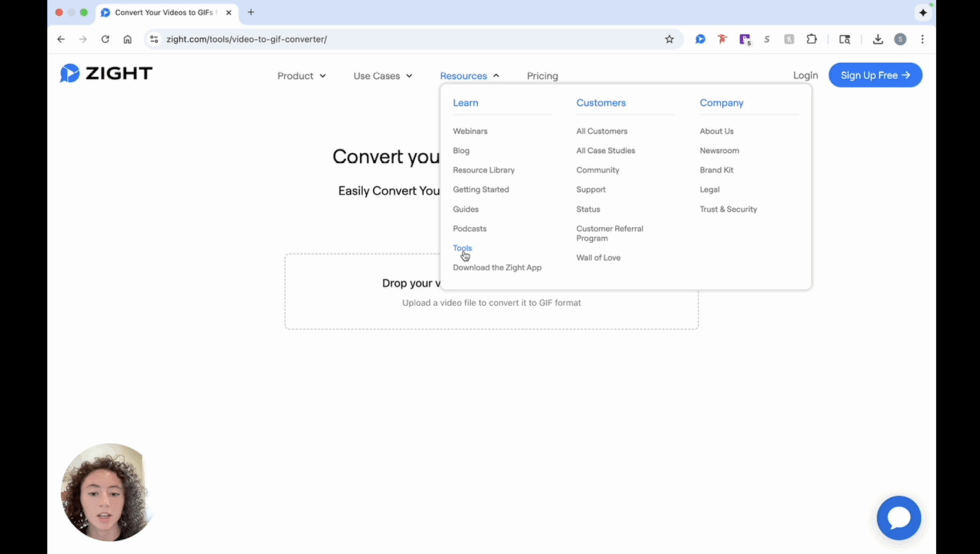Open the Downloads icon in the toolbar
Image resolution: width=980 pixels, height=554 pixels.
pos(878,39)
